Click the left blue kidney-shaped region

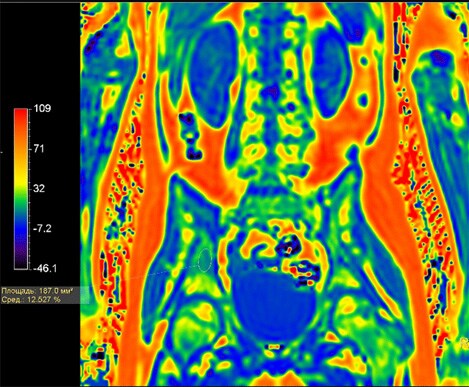[x=211, y=75]
